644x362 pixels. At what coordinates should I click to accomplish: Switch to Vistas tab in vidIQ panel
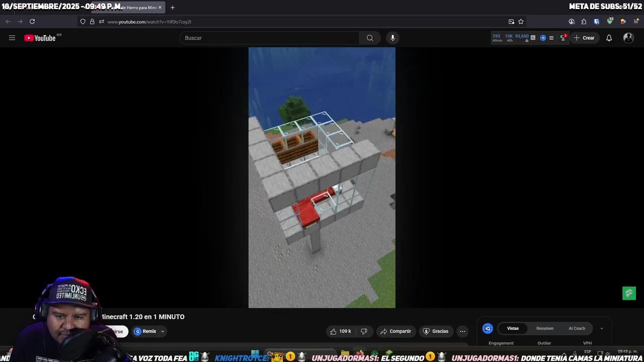tap(513, 328)
